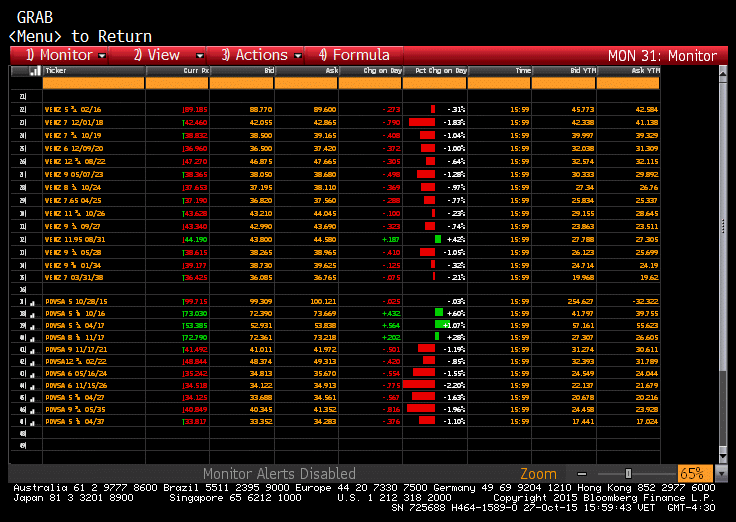Select the VENZ 7 03/31/38 ticker
The height and width of the screenshot is (522, 736).
click(74, 277)
